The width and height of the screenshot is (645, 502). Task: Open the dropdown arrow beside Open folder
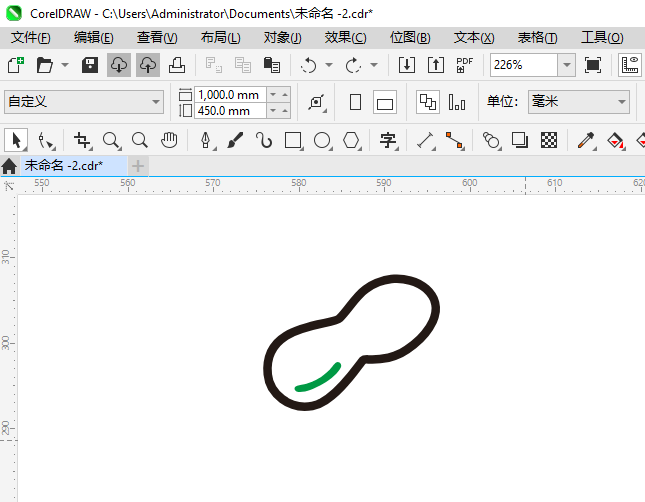(65, 65)
